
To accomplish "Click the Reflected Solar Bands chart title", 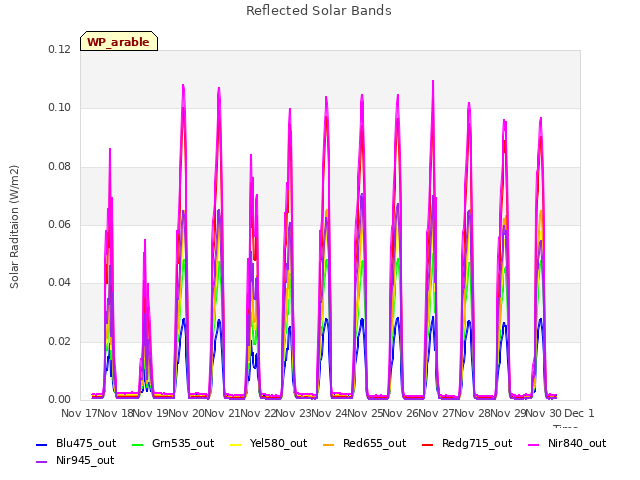I will (x=319, y=11).
